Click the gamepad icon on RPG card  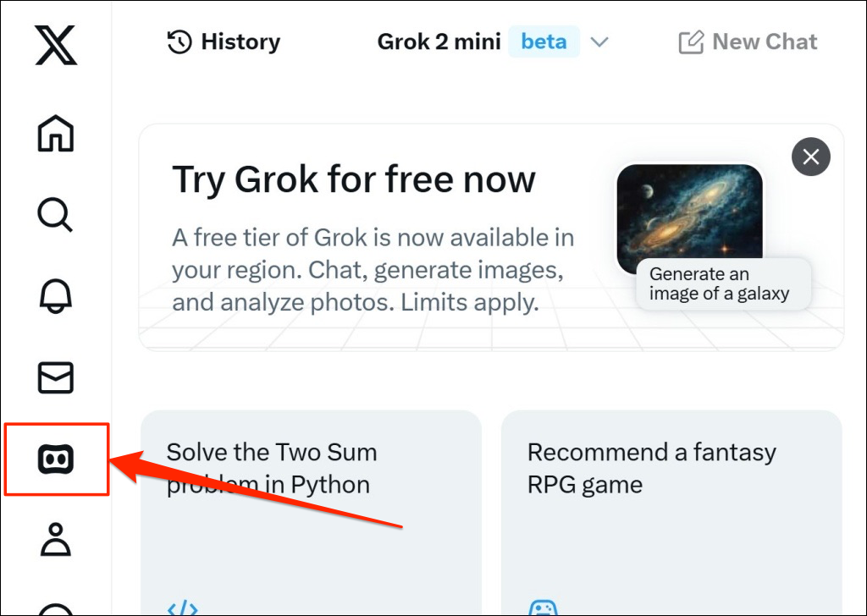(543, 608)
